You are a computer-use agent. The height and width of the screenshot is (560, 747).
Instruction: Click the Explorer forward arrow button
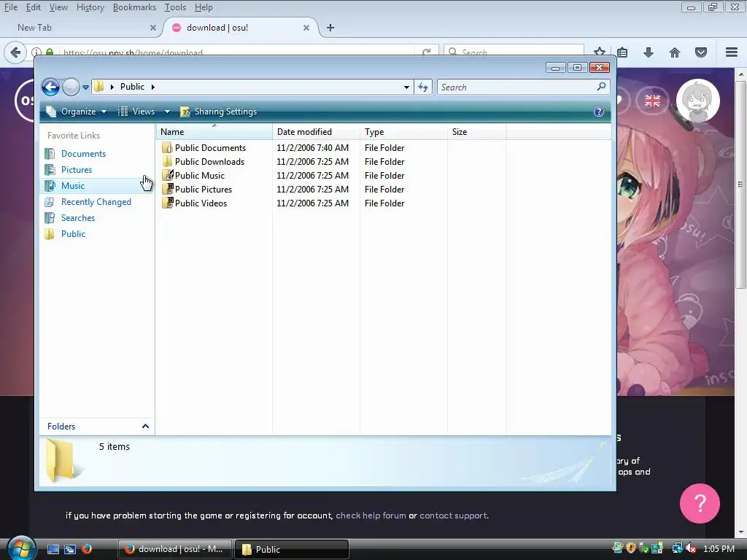click(x=71, y=87)
